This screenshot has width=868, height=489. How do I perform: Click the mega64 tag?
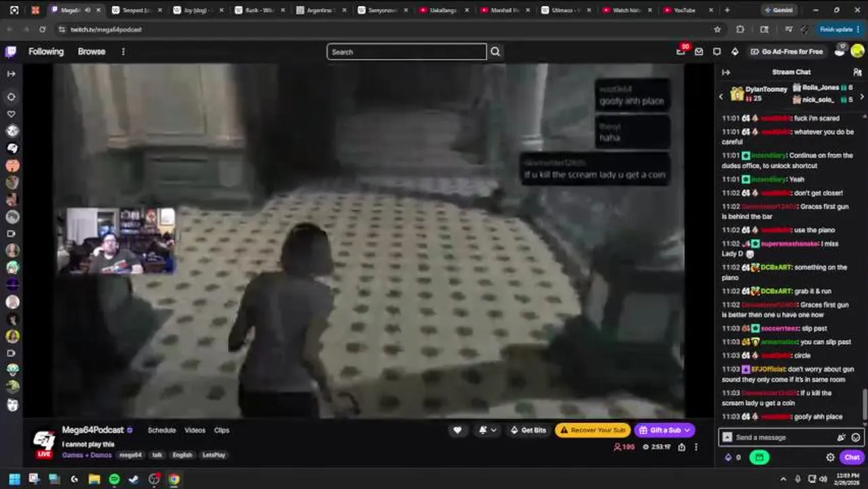pyautogui.click(x=130, y=455)
